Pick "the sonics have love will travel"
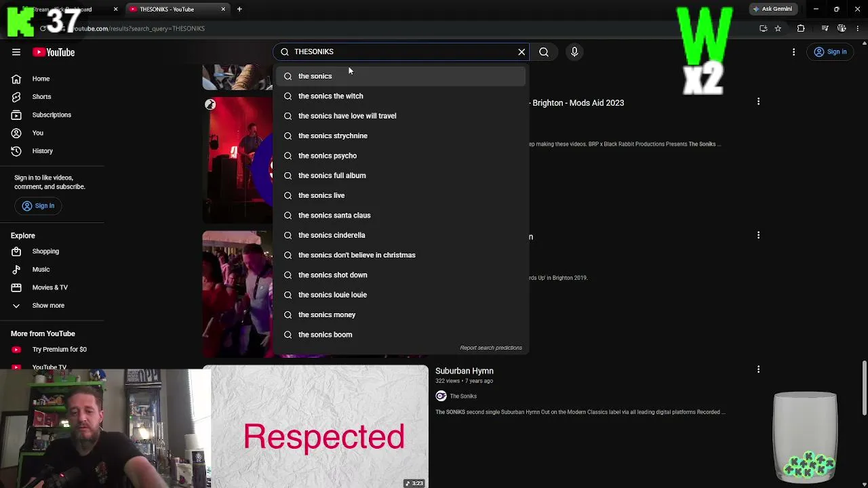Screen dimensions: 868x488 click(400, 116)
